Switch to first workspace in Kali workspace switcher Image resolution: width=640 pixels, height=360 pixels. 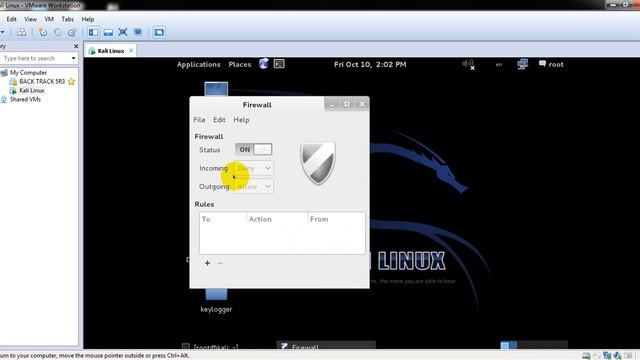(x=505, y=346)
